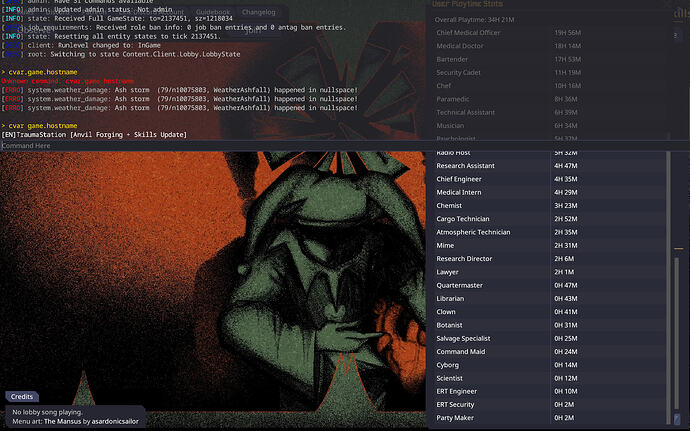The height and width of the screenshot is (431, 690).
Task: Click the yellow 'cvar.game.hostname' command line
Action: 39,72
